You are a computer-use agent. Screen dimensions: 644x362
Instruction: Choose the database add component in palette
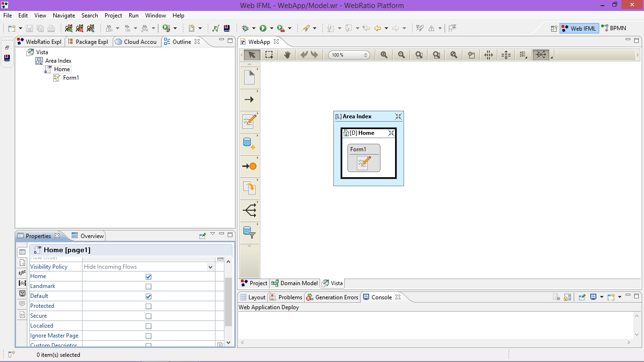(x=249, y=143)
